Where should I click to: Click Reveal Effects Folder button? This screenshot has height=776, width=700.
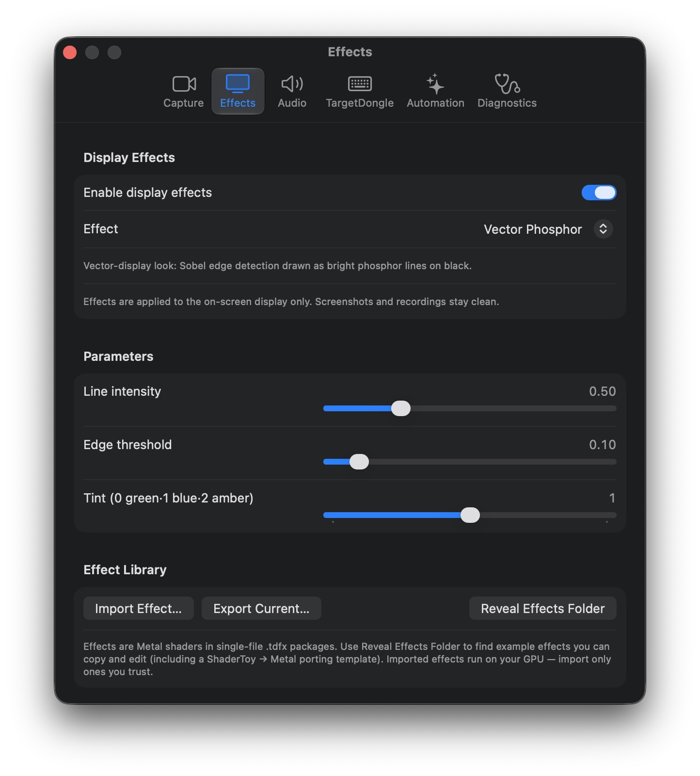[x=542, y=608]
